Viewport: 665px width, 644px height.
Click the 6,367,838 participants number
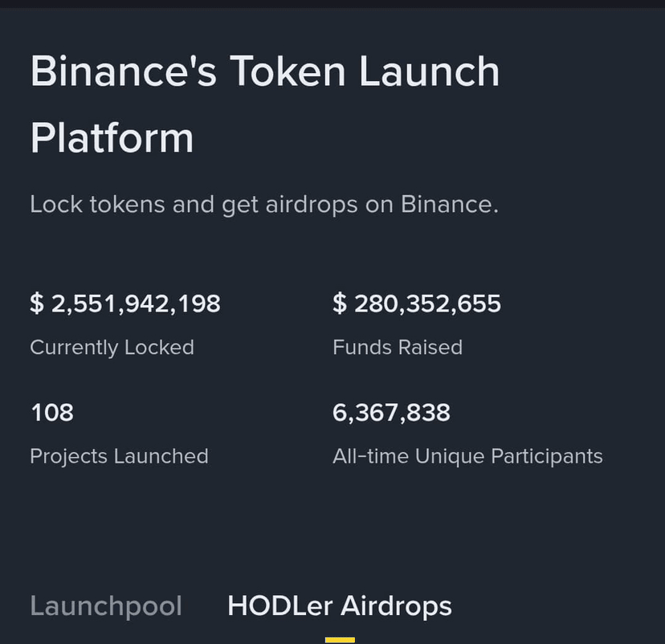coord(391,413)
